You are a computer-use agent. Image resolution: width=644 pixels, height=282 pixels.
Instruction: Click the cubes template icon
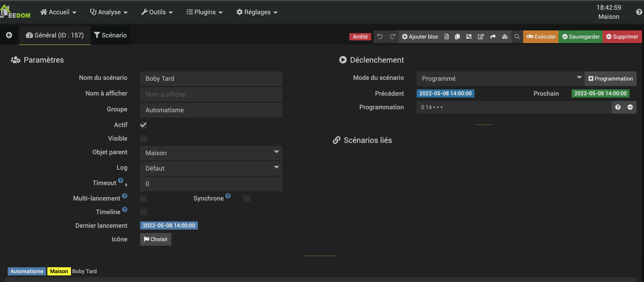[505, 37]
